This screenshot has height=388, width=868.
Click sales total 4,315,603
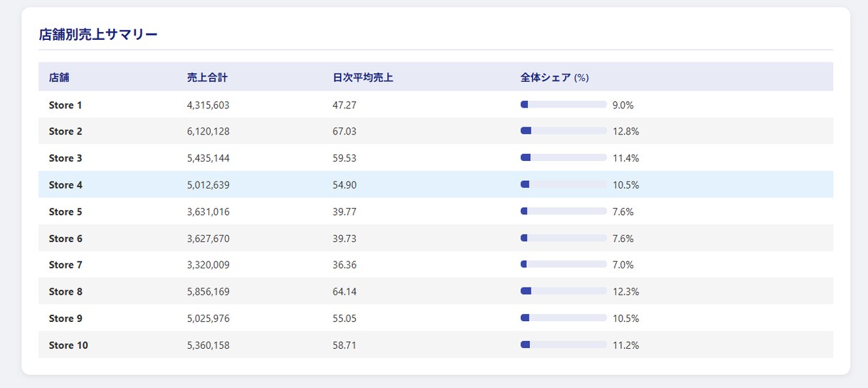(208, 105)
